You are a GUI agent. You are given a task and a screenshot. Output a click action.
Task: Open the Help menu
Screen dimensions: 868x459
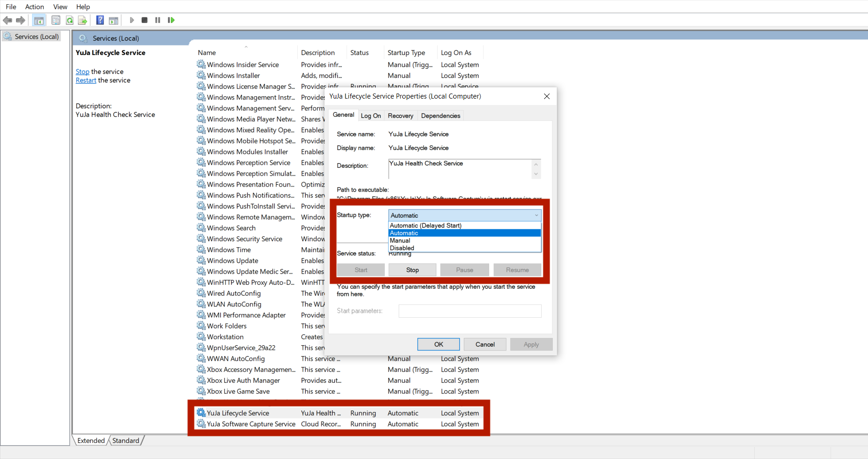click(83, 7)
